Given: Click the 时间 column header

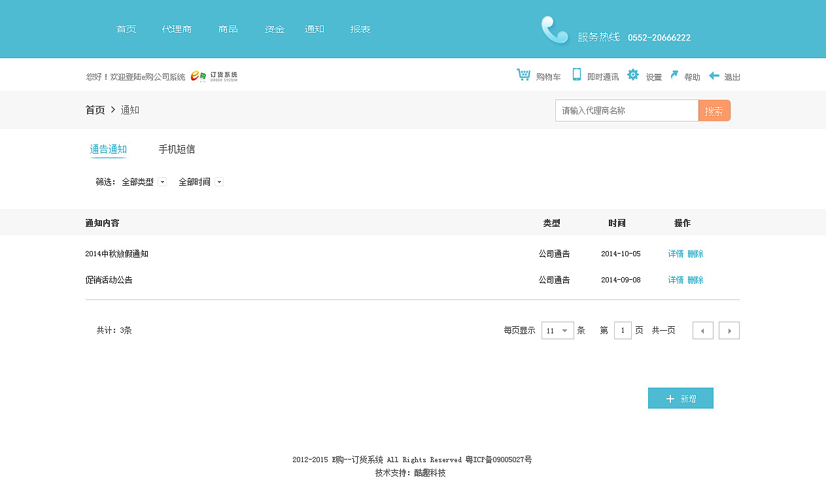Looking at the screenshot, I should (617, 223).
